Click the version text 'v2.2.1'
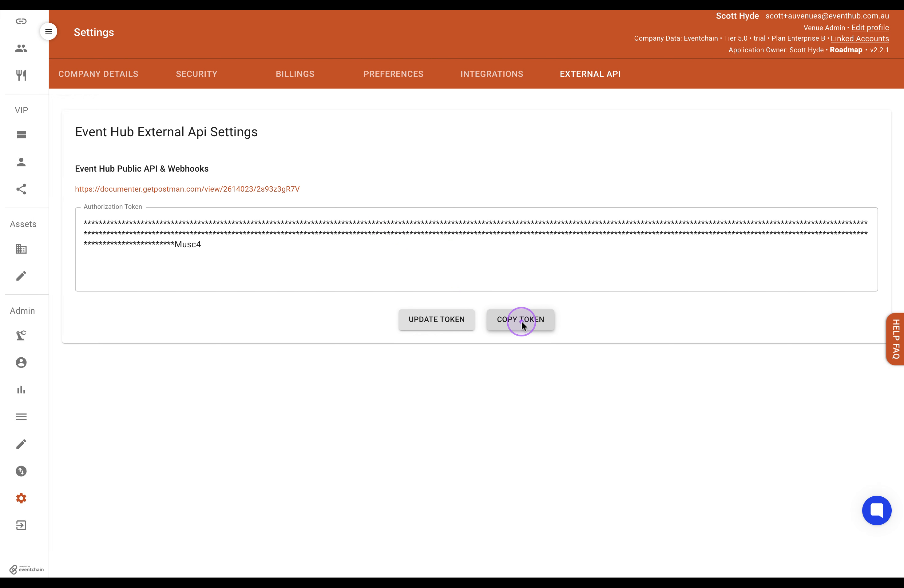 coord(879,50)
